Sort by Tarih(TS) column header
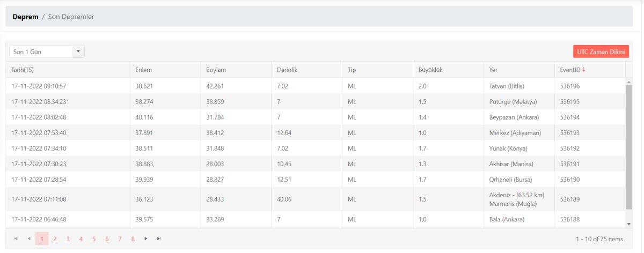644x253 pixels. (23, 70)
